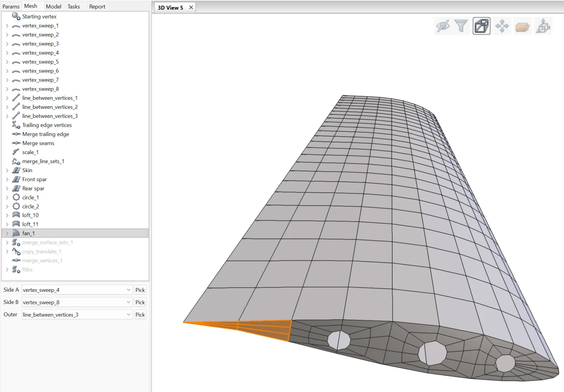Click the Merge seams icon
The image size is (564, 392).
pos(16,143)
